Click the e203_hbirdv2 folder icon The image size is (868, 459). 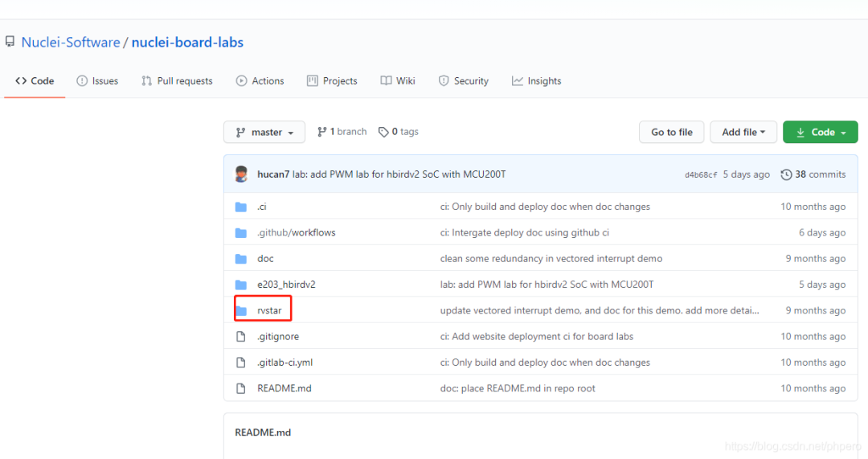[x=241, y=285]
